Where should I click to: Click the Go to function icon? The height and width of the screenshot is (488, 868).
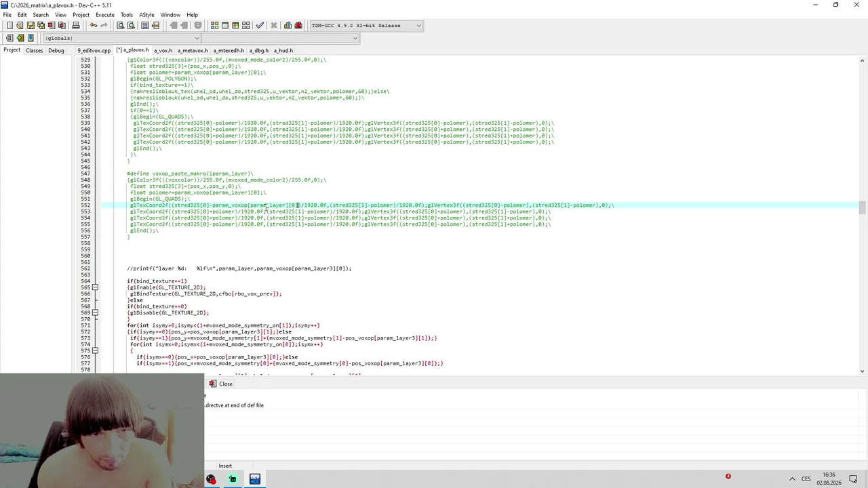[x=145, y=25]
